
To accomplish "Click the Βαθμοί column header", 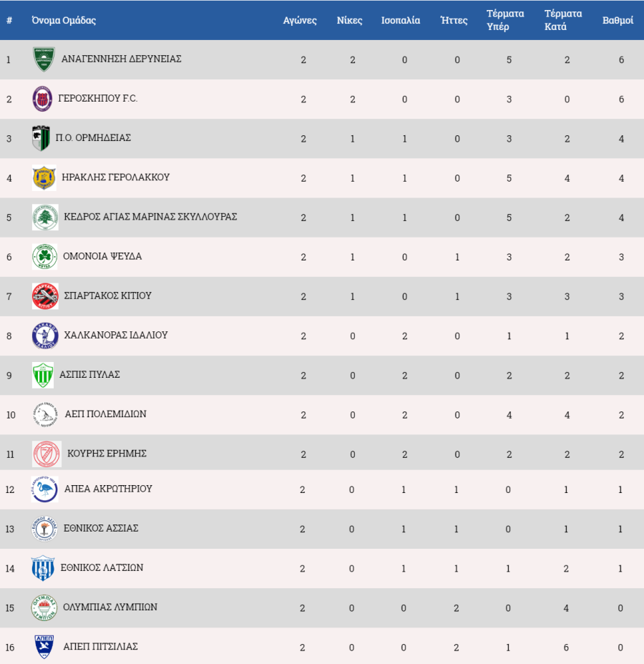I will coord(618,20).
